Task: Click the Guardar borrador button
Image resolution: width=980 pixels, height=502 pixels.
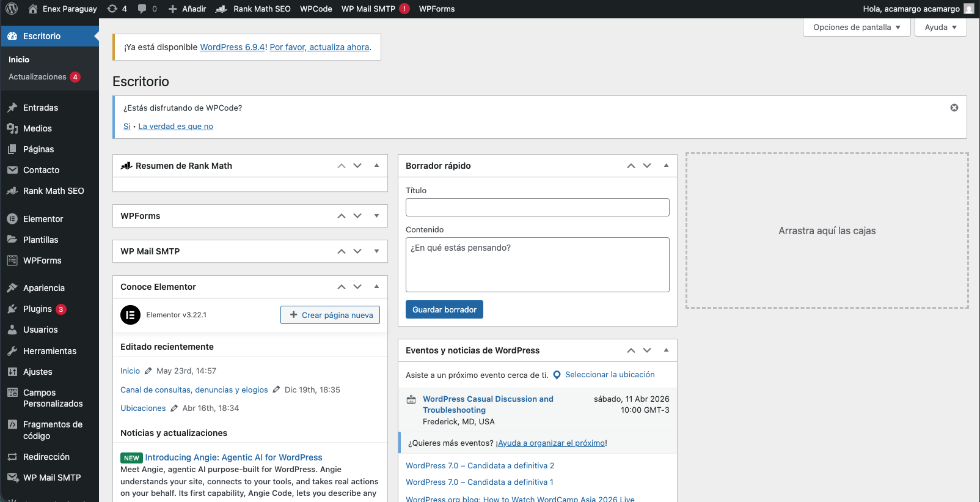Action: point(444,309)
